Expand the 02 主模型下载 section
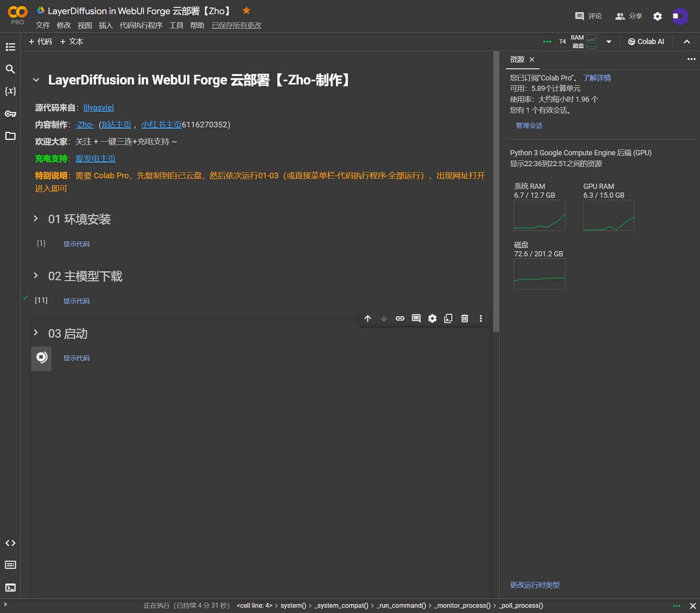The width and height of the screenshot is (700, 613). coord(36,276)
